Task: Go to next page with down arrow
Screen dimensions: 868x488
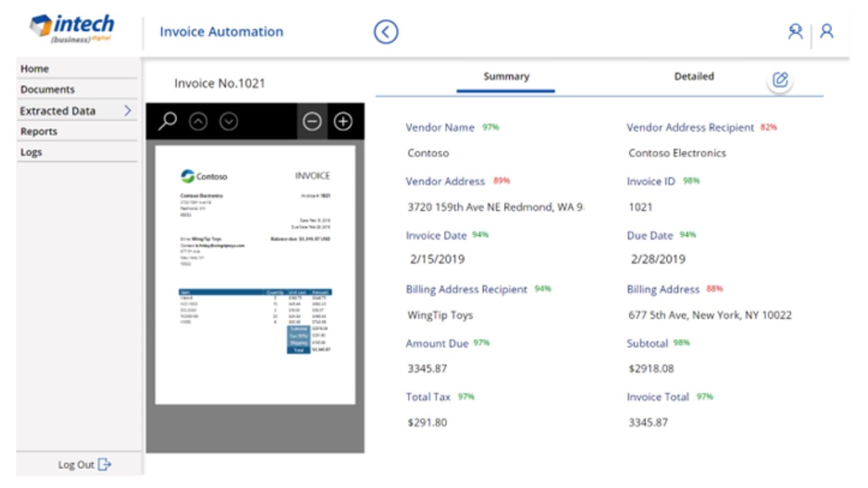Action: 229,122
